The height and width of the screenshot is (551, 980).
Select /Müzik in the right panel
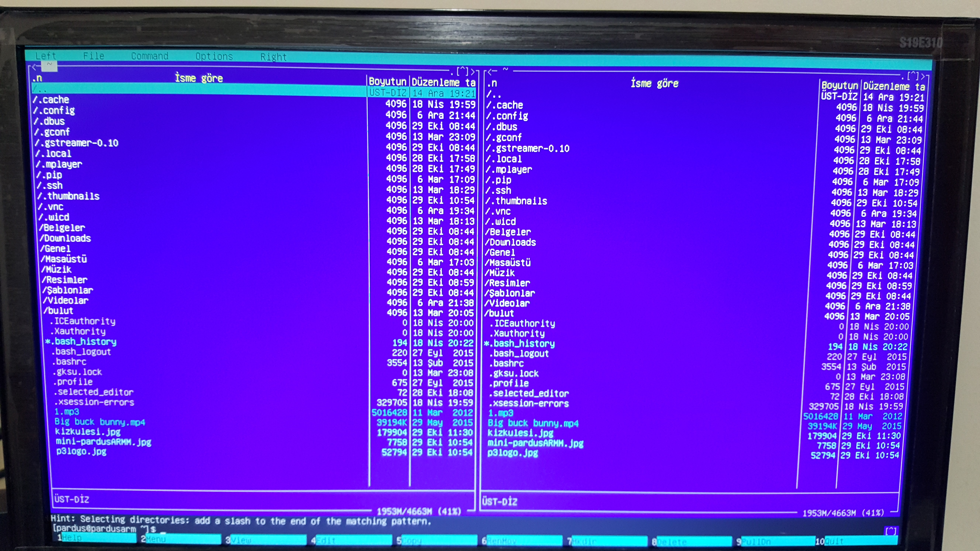[x=500, y=273]
